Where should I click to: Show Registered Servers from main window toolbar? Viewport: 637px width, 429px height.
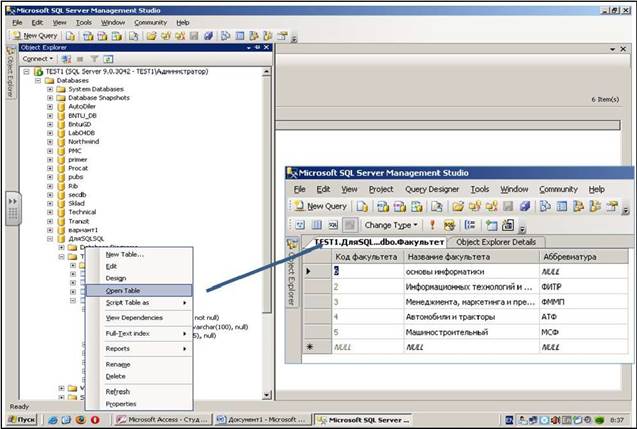pos(225,36)
